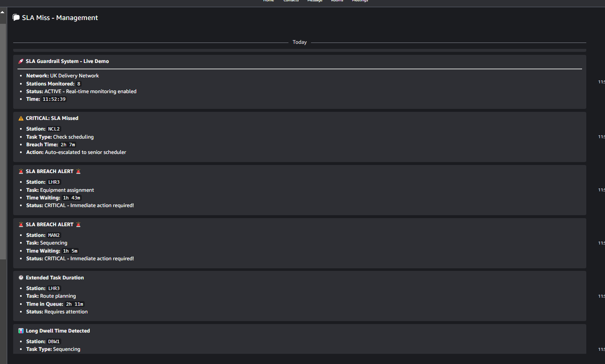Click the bar chart icon beside Long Dwell Time Detected
Viewport: 605px width, 364px height.
pos(21,331)
